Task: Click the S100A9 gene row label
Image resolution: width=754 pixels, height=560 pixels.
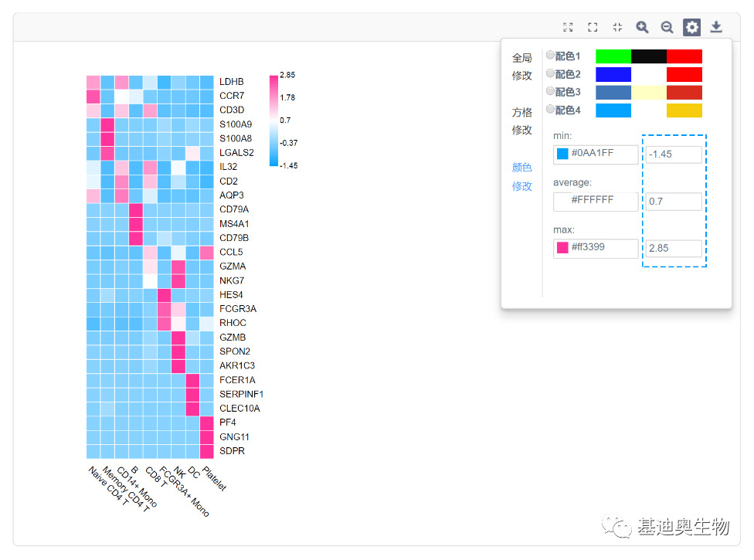Action: (236, 124)
